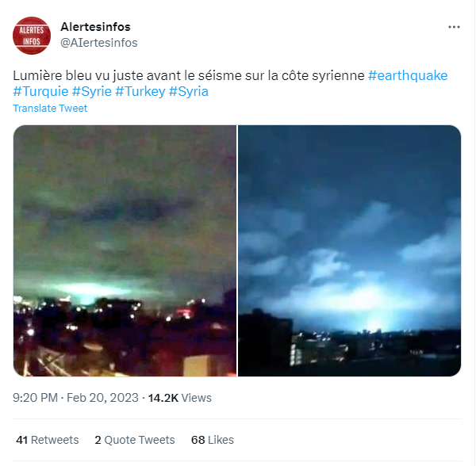Open the green sky glow photo

[x=125, y=250]
